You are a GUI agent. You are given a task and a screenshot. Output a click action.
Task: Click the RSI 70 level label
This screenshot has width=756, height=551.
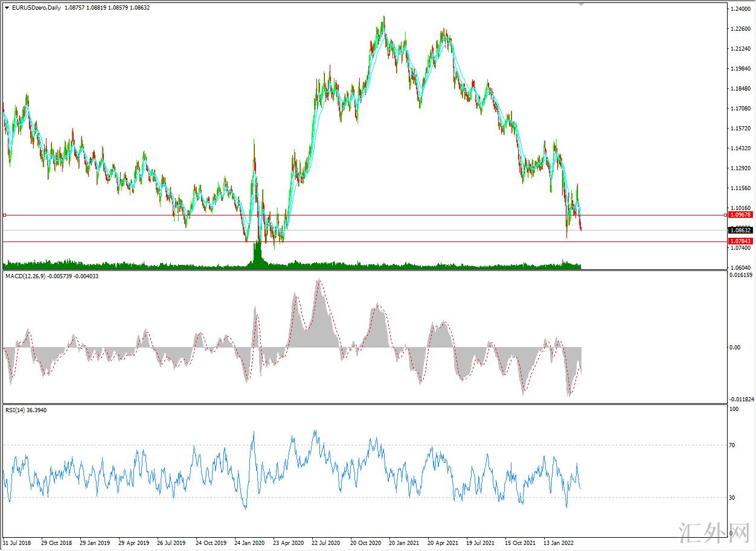(734, 445)
